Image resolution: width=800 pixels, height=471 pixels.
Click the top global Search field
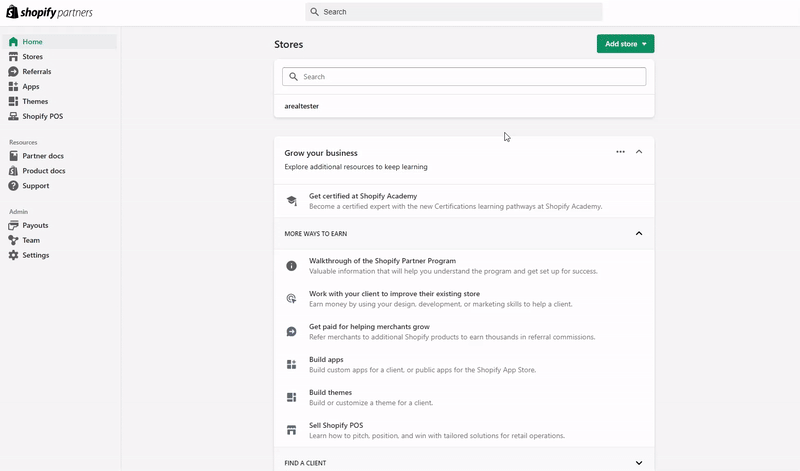(x=454, y=12)
